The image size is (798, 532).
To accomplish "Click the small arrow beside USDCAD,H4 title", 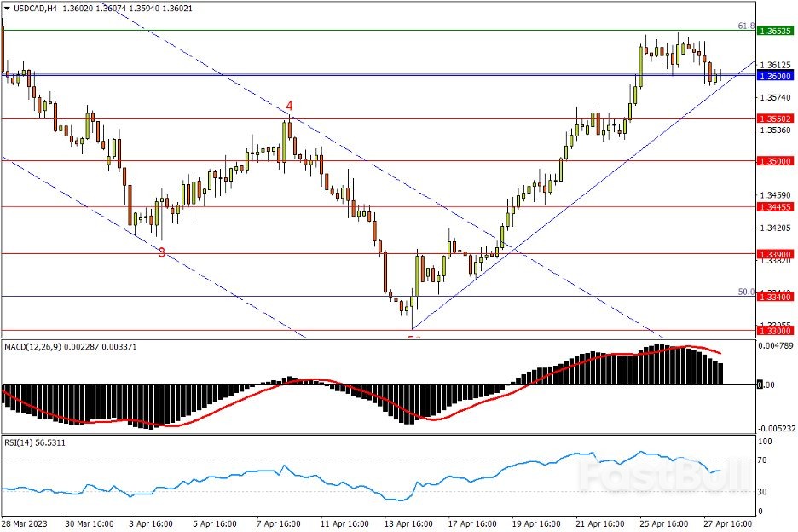I will coord(8,8).
